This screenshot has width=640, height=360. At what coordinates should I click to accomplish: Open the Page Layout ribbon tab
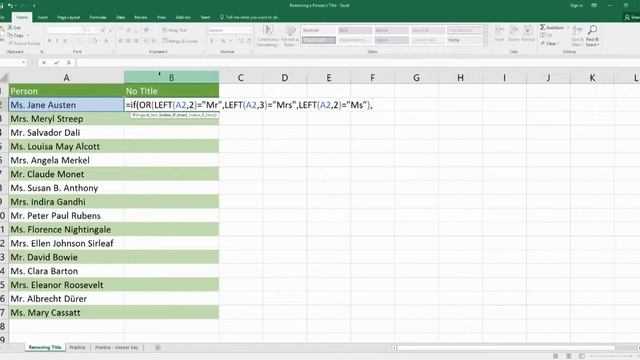point(68,18)
